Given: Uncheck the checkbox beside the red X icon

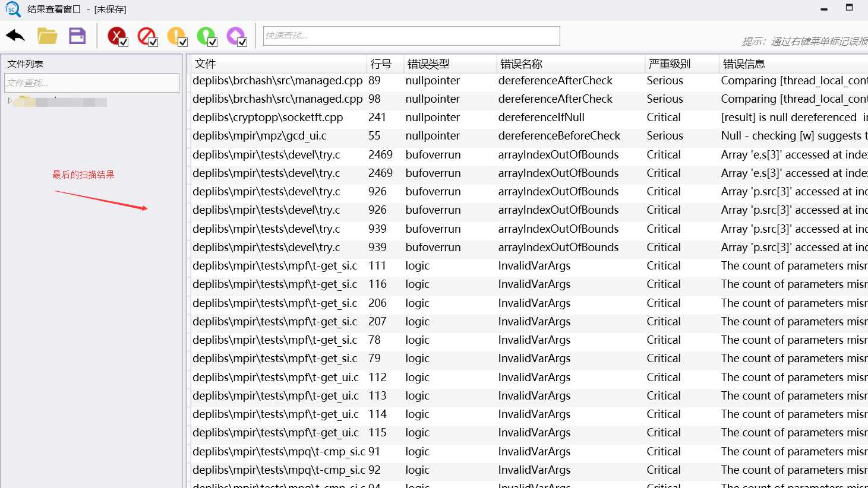Looking at the screenshot, I should [123, 42].
